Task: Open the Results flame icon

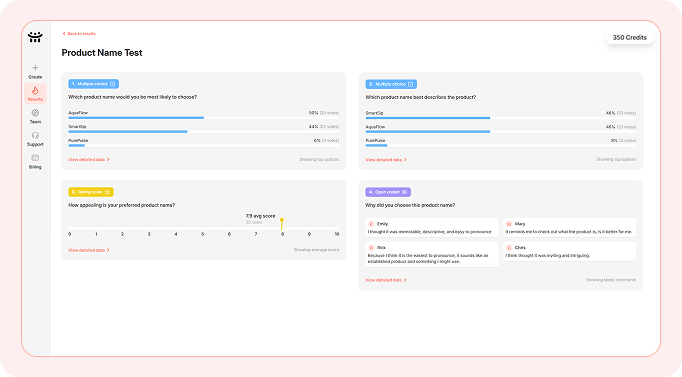Action: tap(35, 90)
